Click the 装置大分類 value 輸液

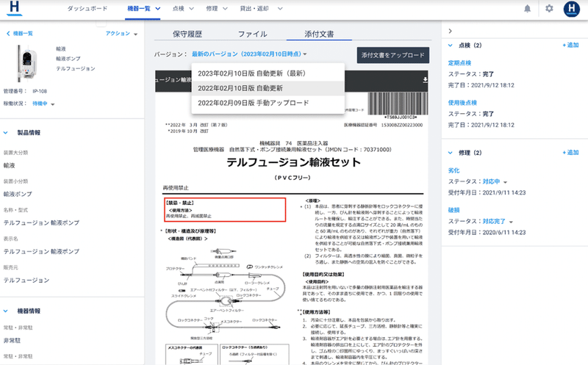[9, 165]
